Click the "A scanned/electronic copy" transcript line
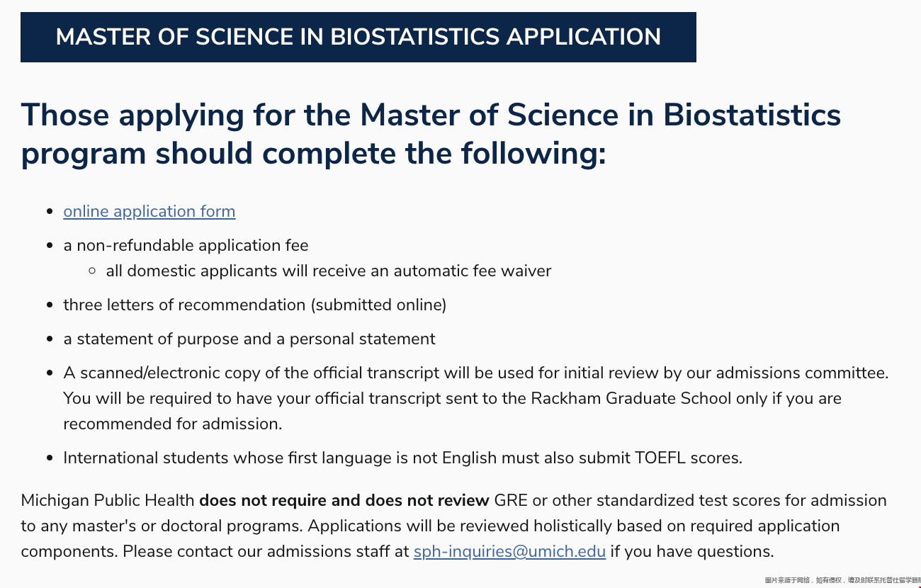 tap(475, 373)
